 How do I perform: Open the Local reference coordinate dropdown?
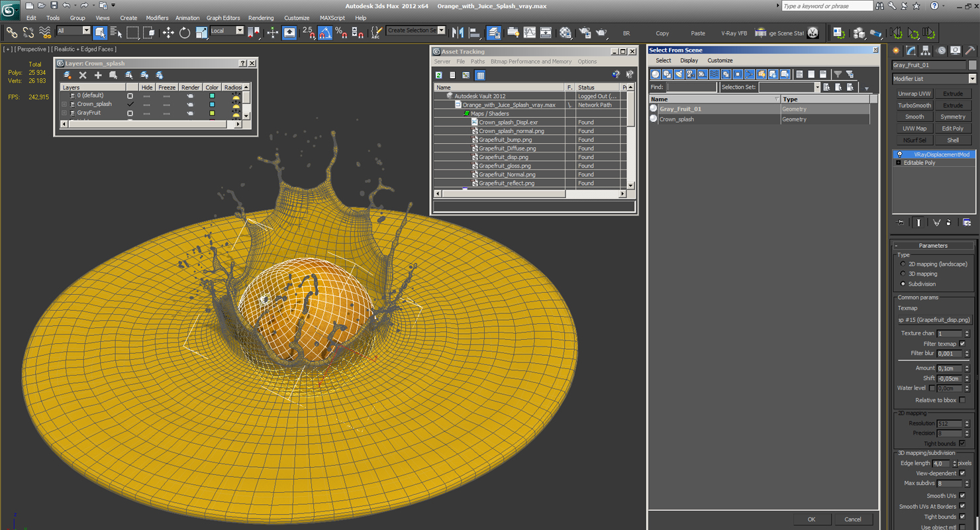(227, 30)
